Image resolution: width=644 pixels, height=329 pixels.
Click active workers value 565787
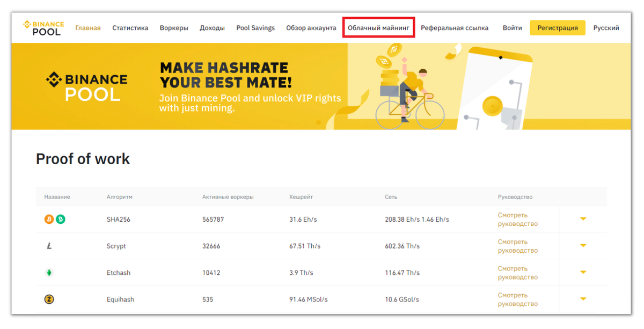point(214,220)
